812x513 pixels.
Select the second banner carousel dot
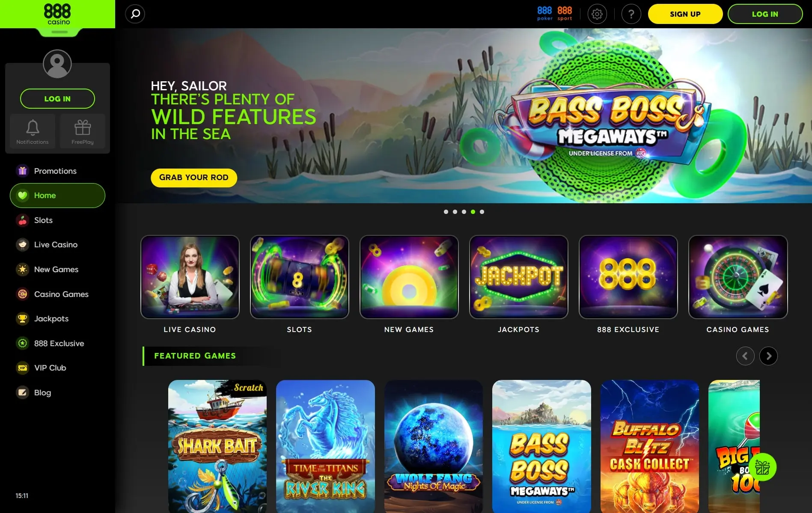(455, 212)
